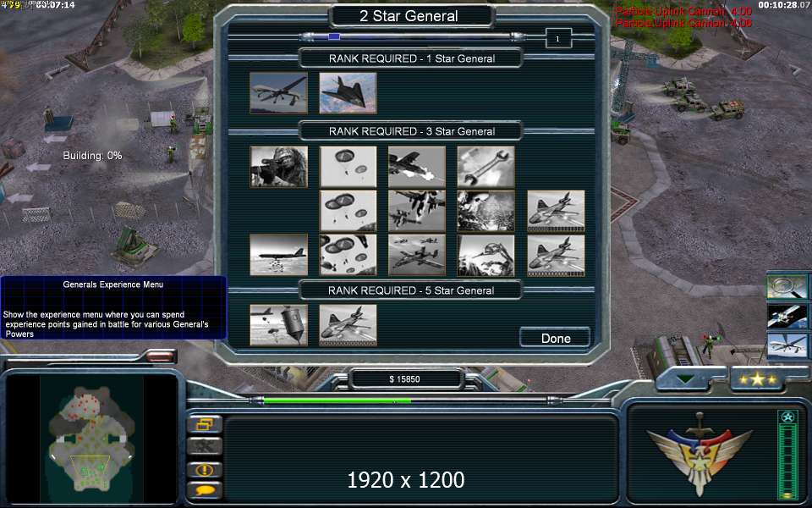Pick the Paradrop icon filled with many parachutes
The image size is (812, 508).
(348, 255)
